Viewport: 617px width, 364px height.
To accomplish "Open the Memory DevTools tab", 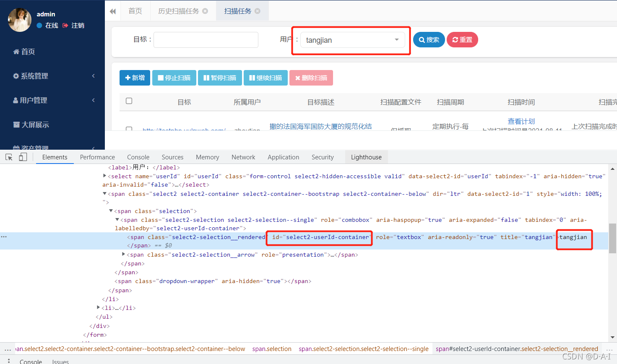I will (x=207, y=157).
